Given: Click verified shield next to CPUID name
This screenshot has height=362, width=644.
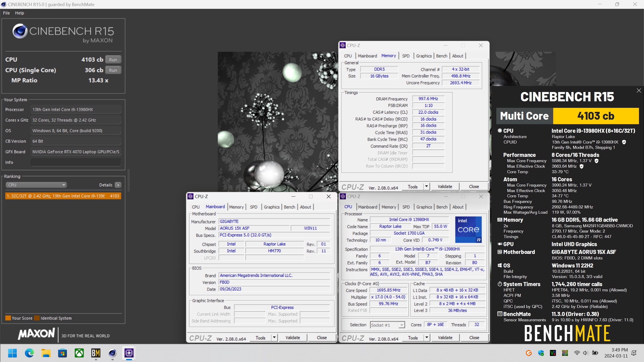Looking at the screenshot, I should pyautogui.click(x=624, y=142).
